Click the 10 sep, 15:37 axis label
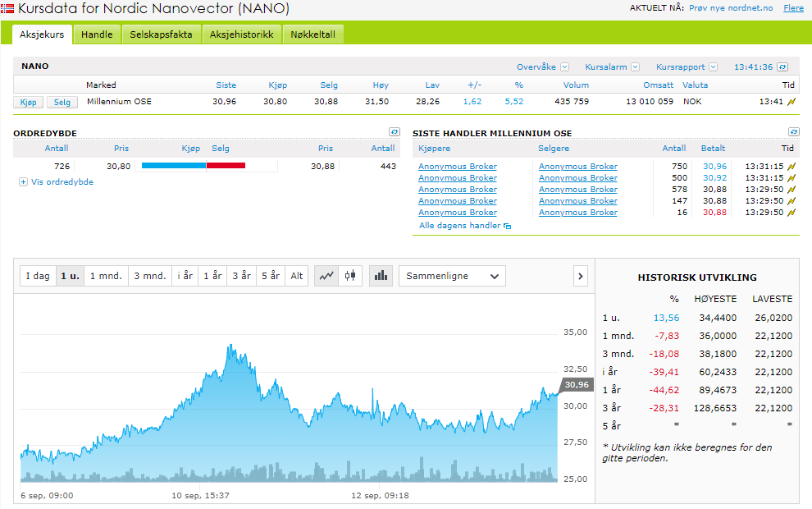The image size is (812, 509). 200,496
